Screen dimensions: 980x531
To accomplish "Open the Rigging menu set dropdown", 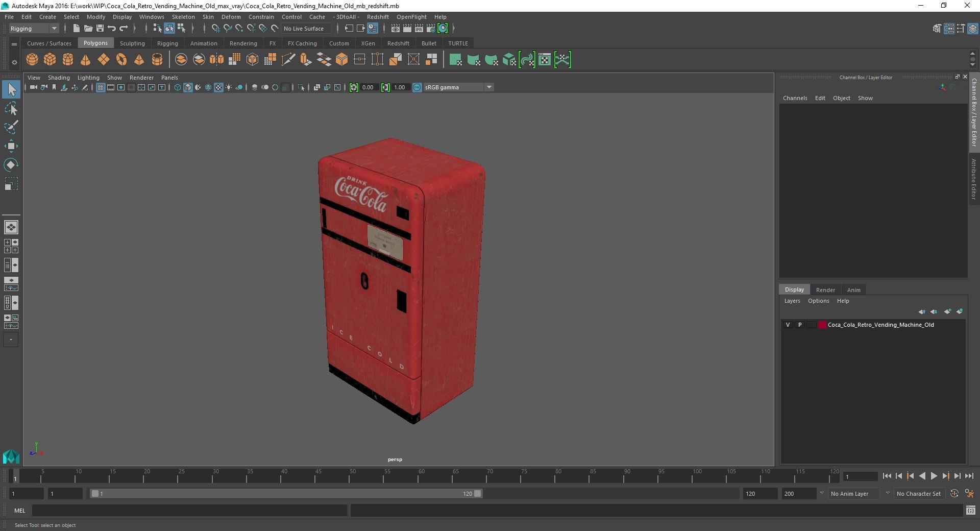I will point(34,29).
